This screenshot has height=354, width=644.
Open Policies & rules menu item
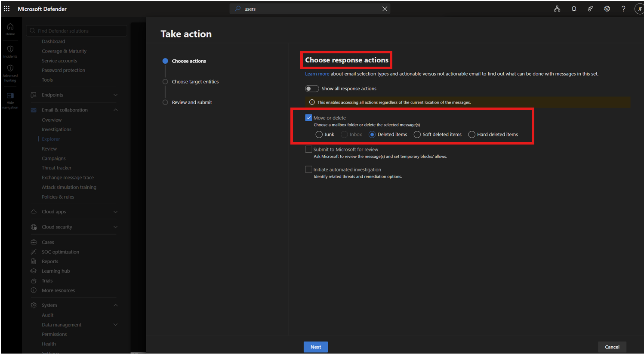click(58, 197)
